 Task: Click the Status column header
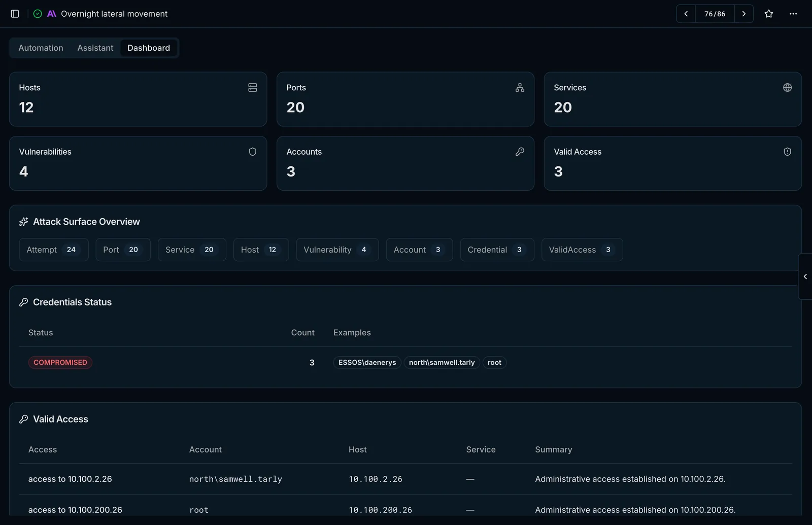(41, 333)
